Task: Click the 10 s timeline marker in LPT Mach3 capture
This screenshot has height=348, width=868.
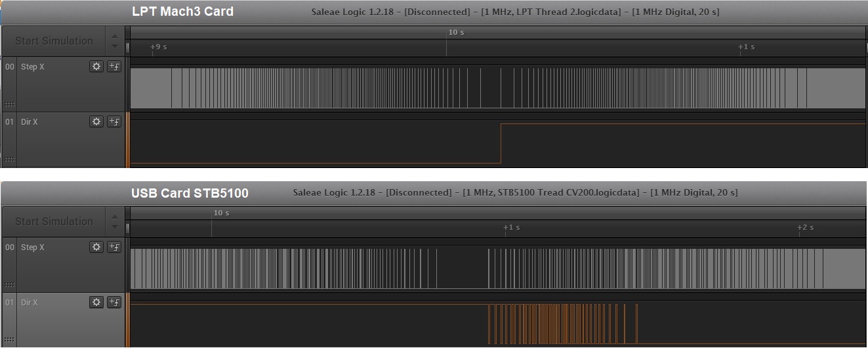Action: pos(456,32)
